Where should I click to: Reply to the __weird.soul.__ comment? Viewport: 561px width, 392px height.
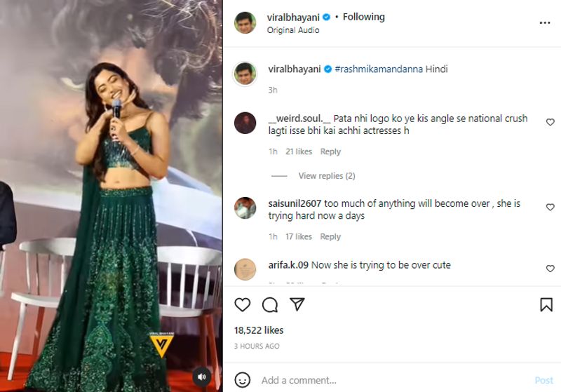[x=330, y=151]
